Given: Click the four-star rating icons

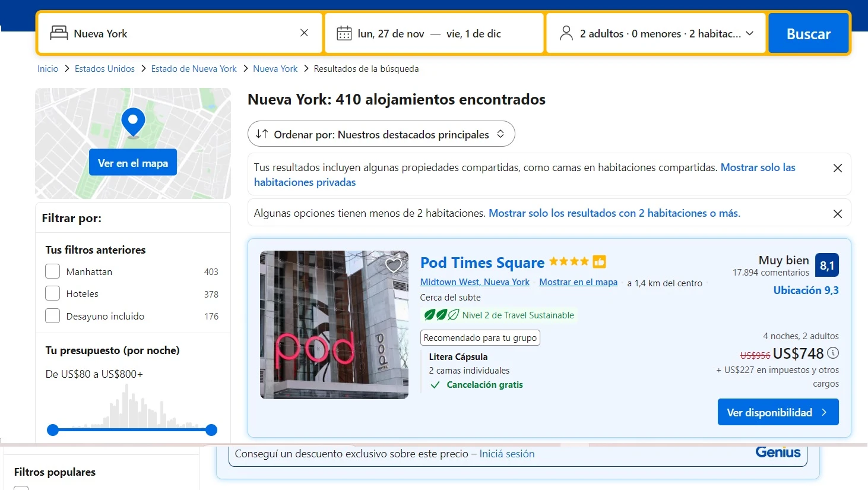Looking at the screenshot, I should pos(569,261).
